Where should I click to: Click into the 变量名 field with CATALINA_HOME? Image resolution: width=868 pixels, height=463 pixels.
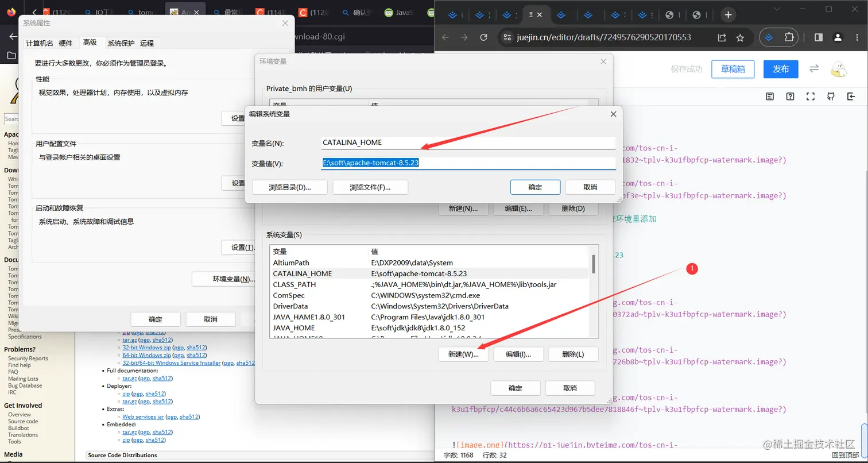tap(467, 142)
